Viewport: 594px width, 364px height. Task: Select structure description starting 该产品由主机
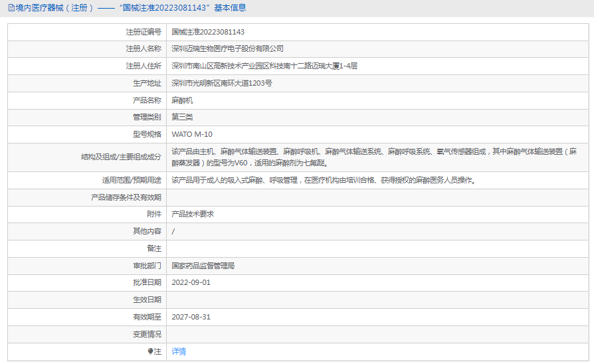tap(374, 157)
